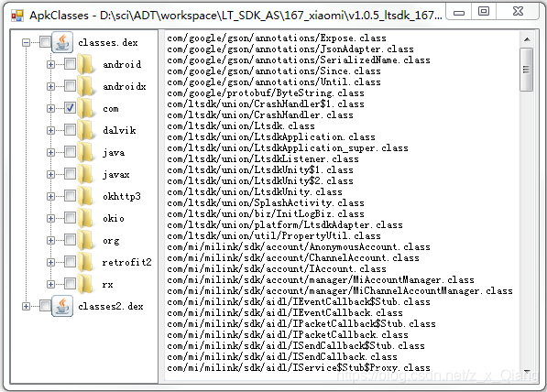Uncheck the com package checkbox
Screen dimensions: 547x392
[x=71, y=108]
